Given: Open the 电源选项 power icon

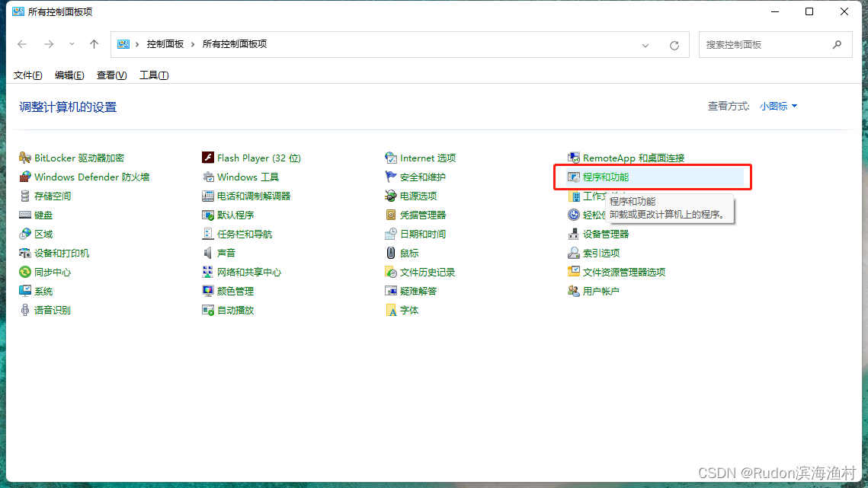Looking at the screenshot, I should [391, 196].
